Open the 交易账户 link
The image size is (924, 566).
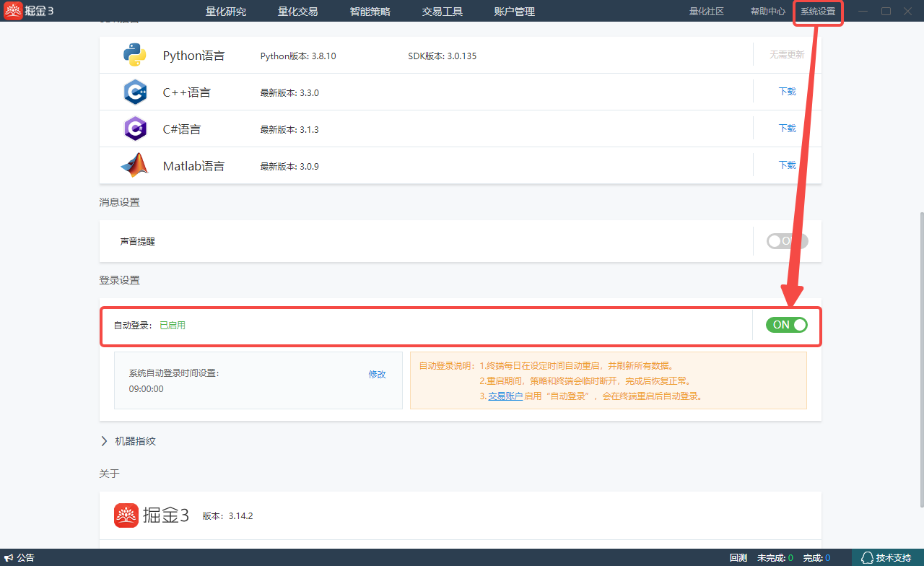point(505,396)
